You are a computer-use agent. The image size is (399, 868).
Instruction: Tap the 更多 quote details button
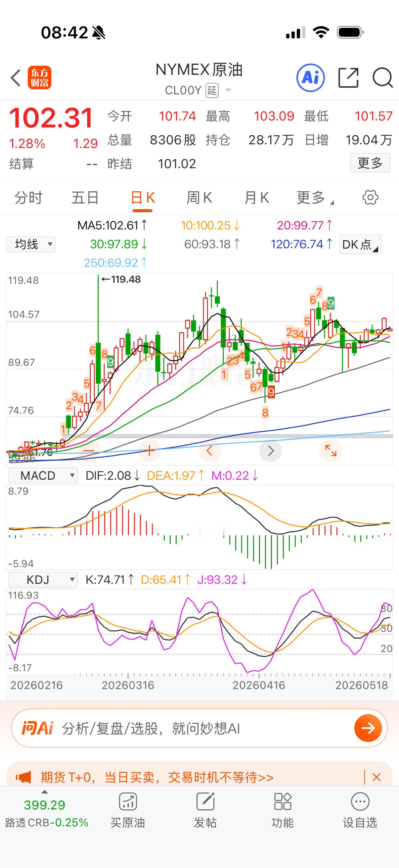click(370, 163)
